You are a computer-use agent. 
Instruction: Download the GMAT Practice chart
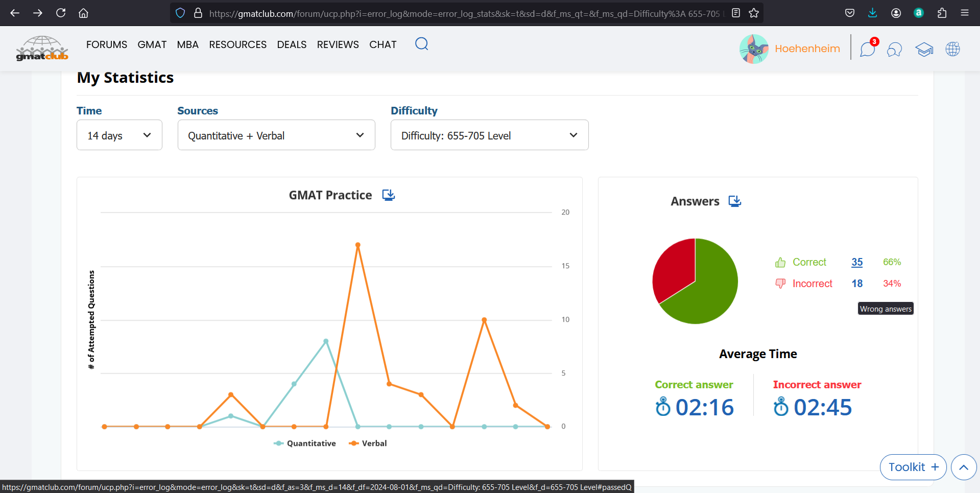click(388, 195)
